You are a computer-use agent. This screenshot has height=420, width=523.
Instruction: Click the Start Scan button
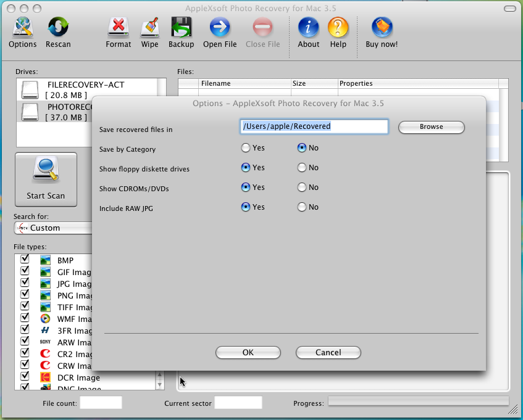tap(46, 180)
